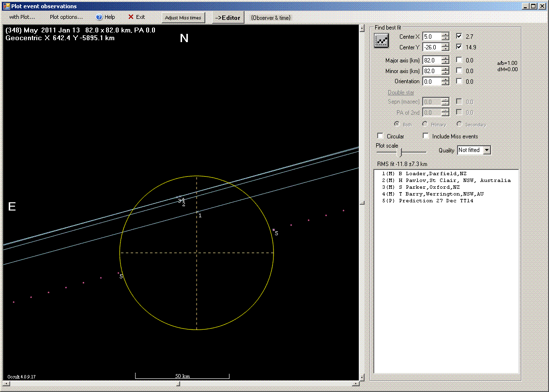Click the Geocentric X Y coordinates text
549x392 pixels.
[60, 38]
